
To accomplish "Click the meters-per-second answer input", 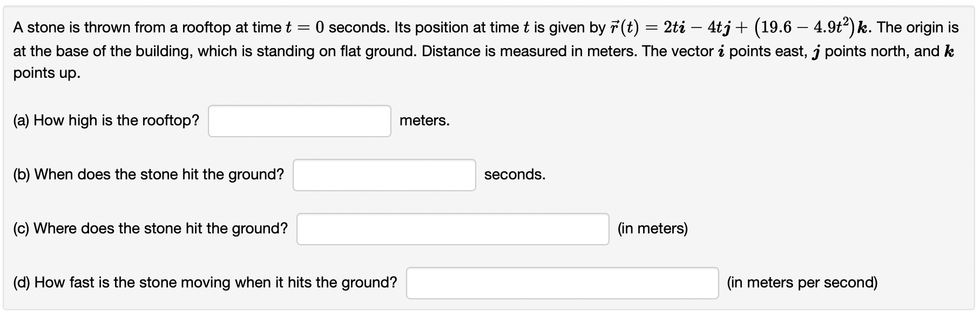I will pyautogui.click(x=562, y=283).
